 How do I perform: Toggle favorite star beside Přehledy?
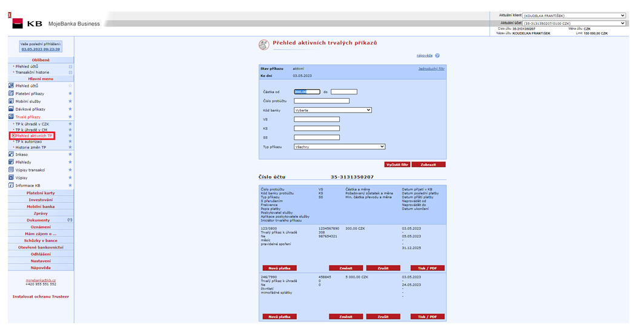(x=70, y=162)
